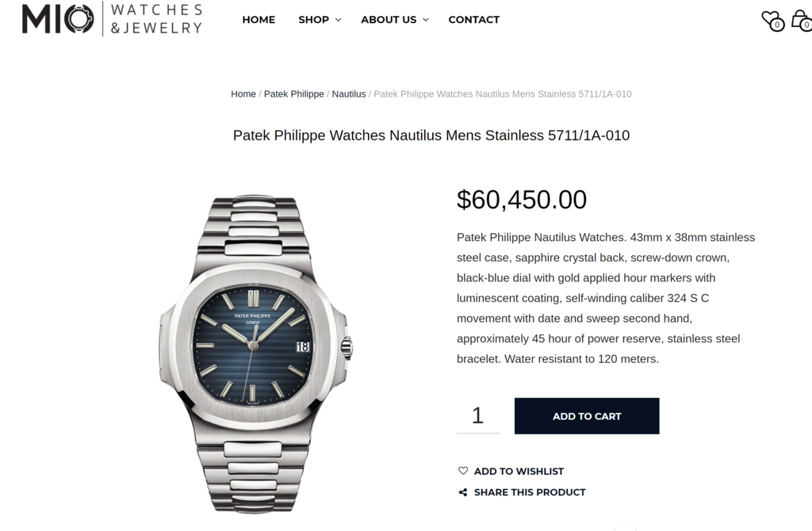This screenshot has width=812, height=531.
Task: Open the Contact menu item
Action: 474,20
